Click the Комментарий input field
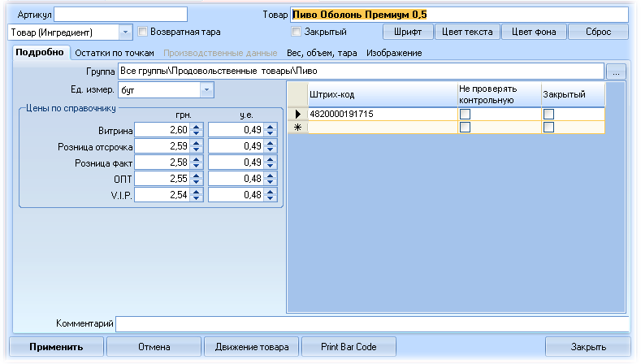641x364 pixels. coord(372,324)
